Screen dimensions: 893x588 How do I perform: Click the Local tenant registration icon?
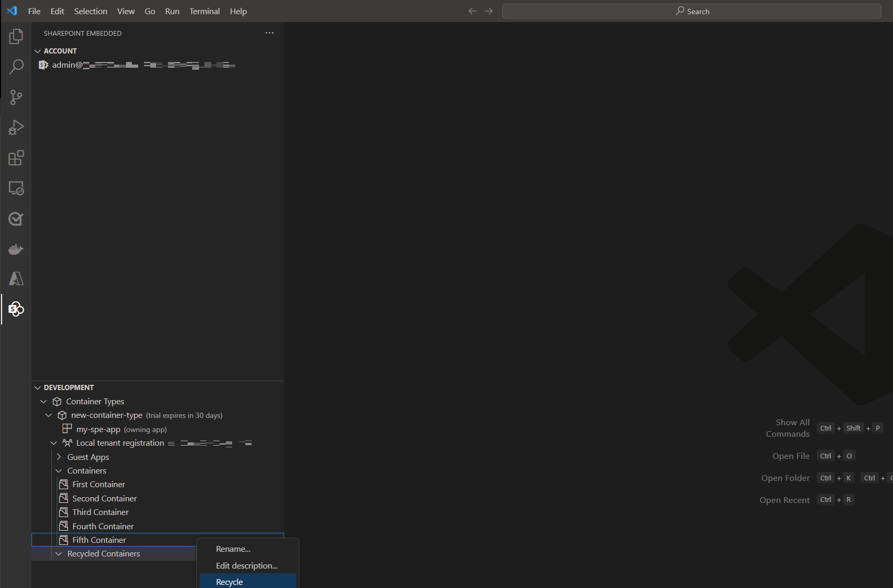(67, 443)
